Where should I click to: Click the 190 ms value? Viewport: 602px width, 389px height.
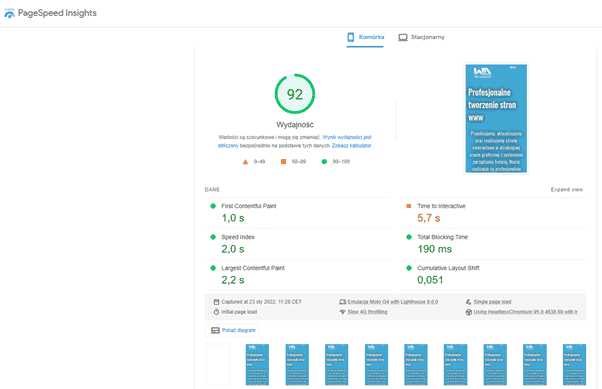[x=435, y=249]
